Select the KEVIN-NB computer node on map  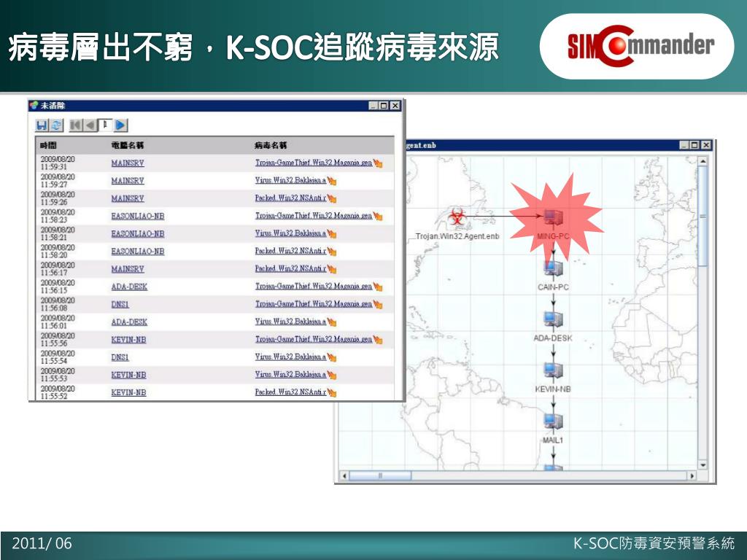coord(553,371)
